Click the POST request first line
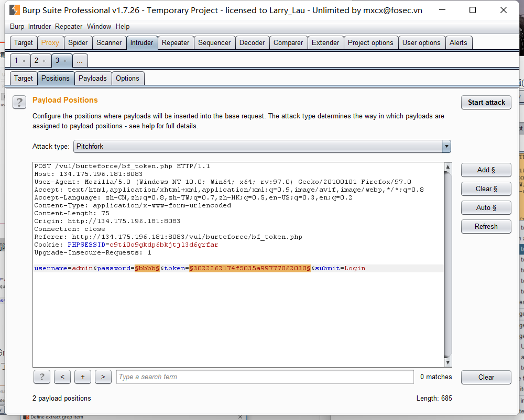Image resolution: width=524 pixels, height=420 pixels. [x=122, y=166]
